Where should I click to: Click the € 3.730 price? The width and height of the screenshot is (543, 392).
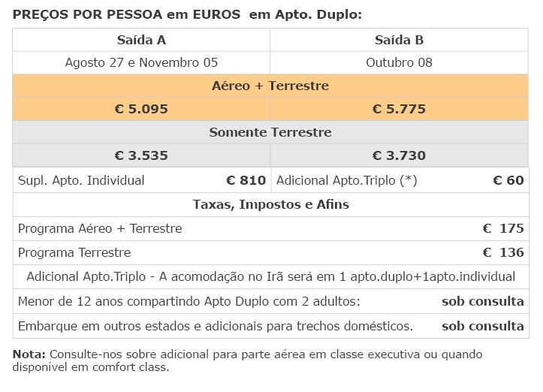(x=399, y=155)
